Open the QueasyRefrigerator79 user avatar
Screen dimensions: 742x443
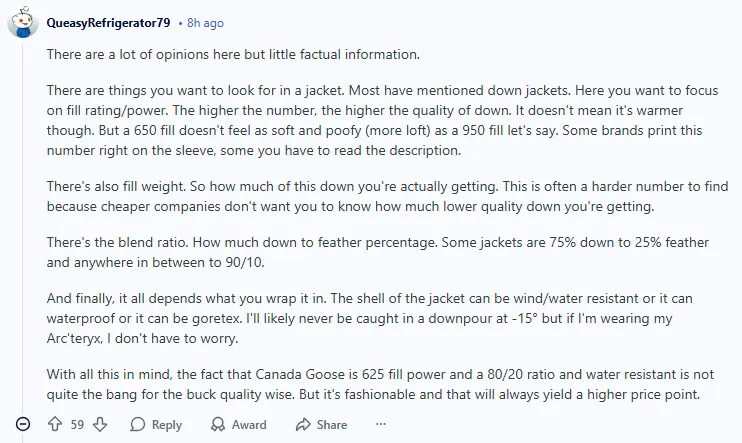coord(24,22)
